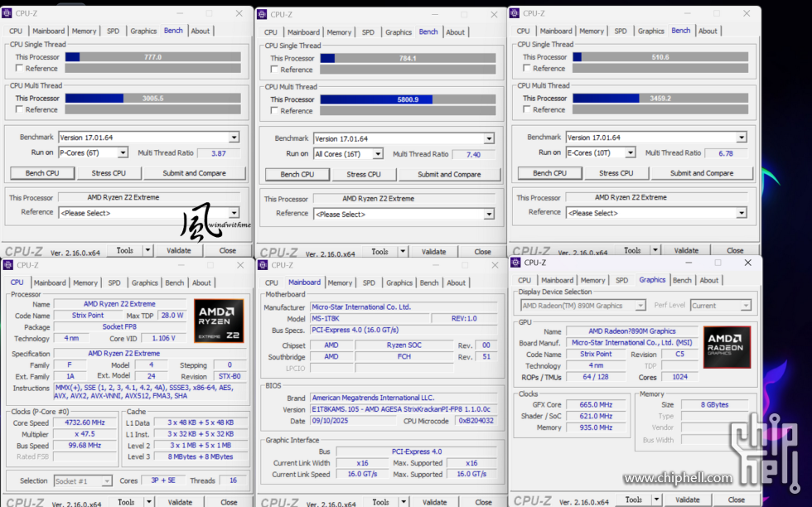Image resolution: width=812 pixels, height=507 pixels.
Task: Click CPU-Z title icon in E-Cores bench window
Action: (x=515, y=13)
